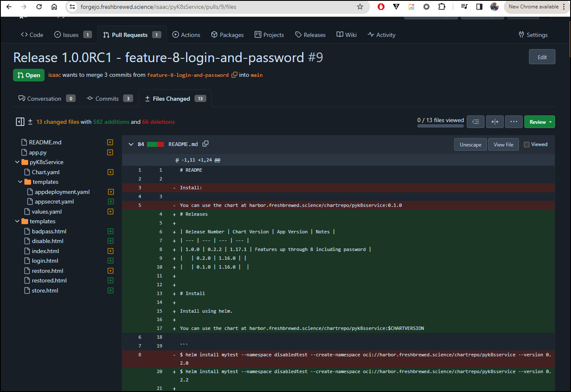
Task: Open the Projects tab
Action: tap(269, 35)
